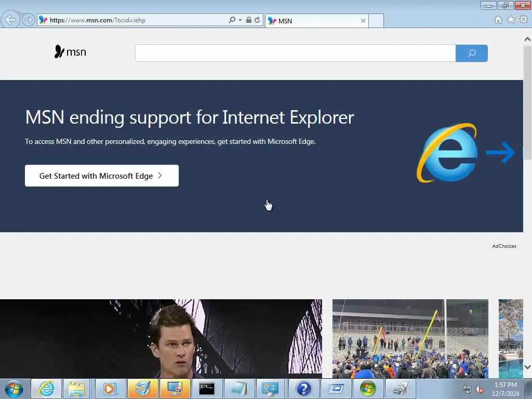Click the MSN ending support headline
The width and height of the screenshot is (532, 399).
click(x=189, y=117)
